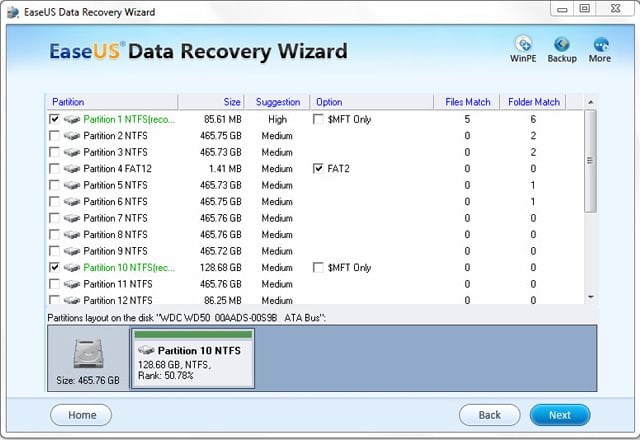Screen dimensions: 640x440
Task: Select the 'Partition 12 NTFS' row label
Action: click(118, 300)
